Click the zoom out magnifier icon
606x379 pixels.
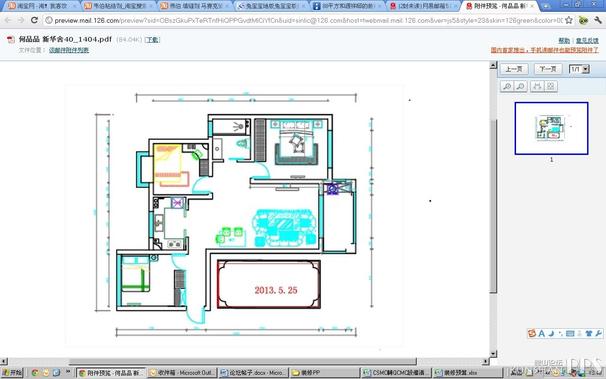click(521, 86)
